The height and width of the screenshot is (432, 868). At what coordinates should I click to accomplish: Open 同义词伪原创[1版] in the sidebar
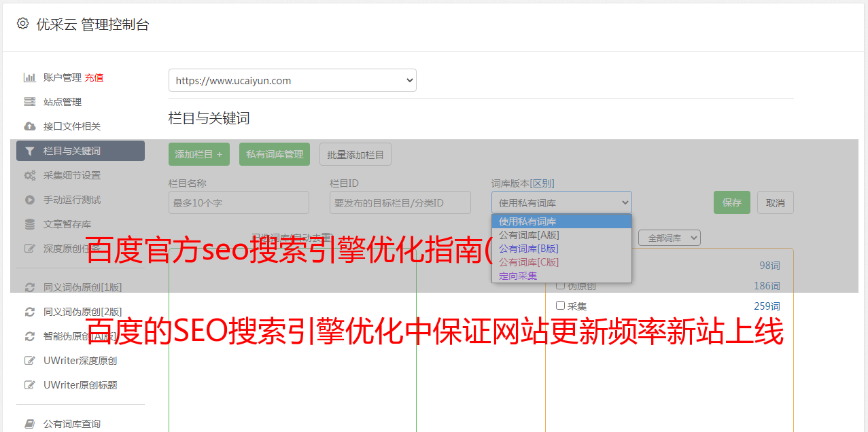pyautogui.click(x=83, y=287)
